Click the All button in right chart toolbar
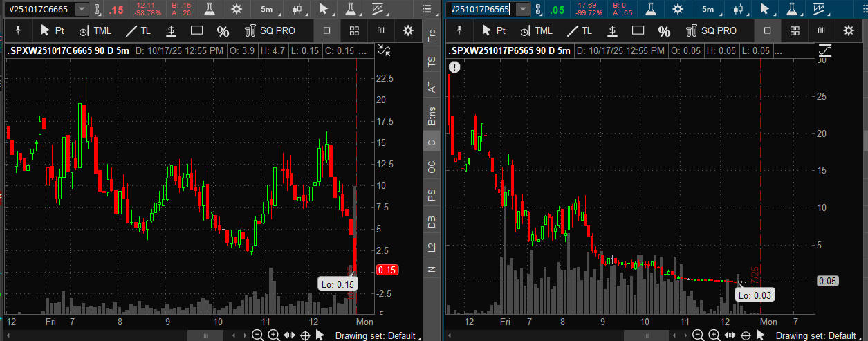Image resolution: width=868 pixels, height=341 pixels. pos(821,30)
